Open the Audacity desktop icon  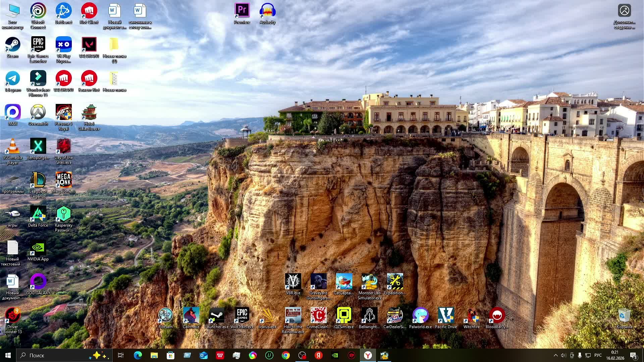click(x=267, y=11)
